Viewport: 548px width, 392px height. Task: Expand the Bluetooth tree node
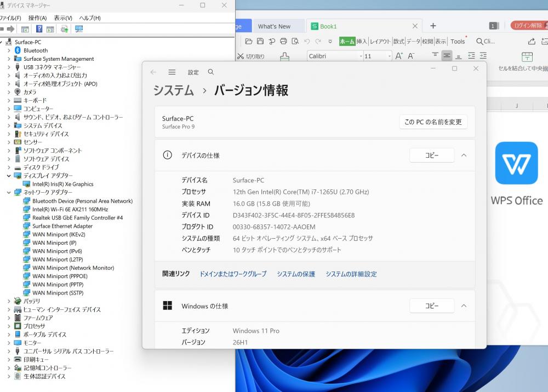pyautogui.click(x=9, y=50)
